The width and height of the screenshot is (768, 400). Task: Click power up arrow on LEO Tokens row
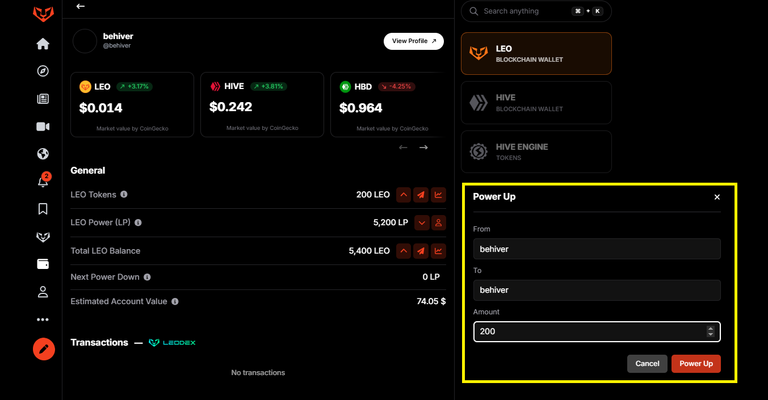404,195
